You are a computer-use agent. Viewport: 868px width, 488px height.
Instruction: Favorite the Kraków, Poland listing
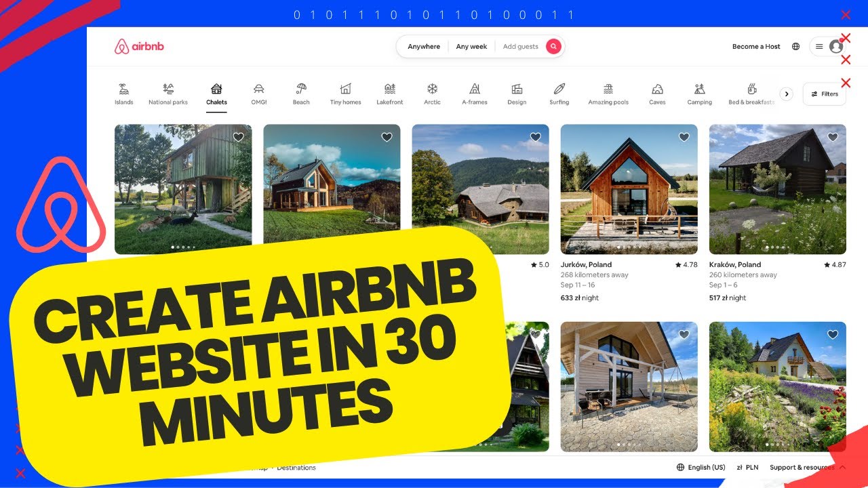tap(833, 137)
